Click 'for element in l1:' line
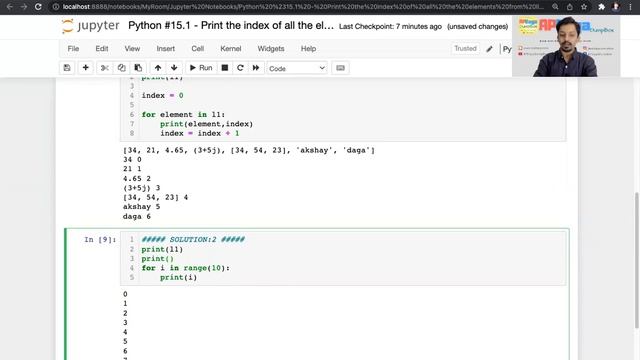This screenshot has height=360, width=640. tap(183, 115)
